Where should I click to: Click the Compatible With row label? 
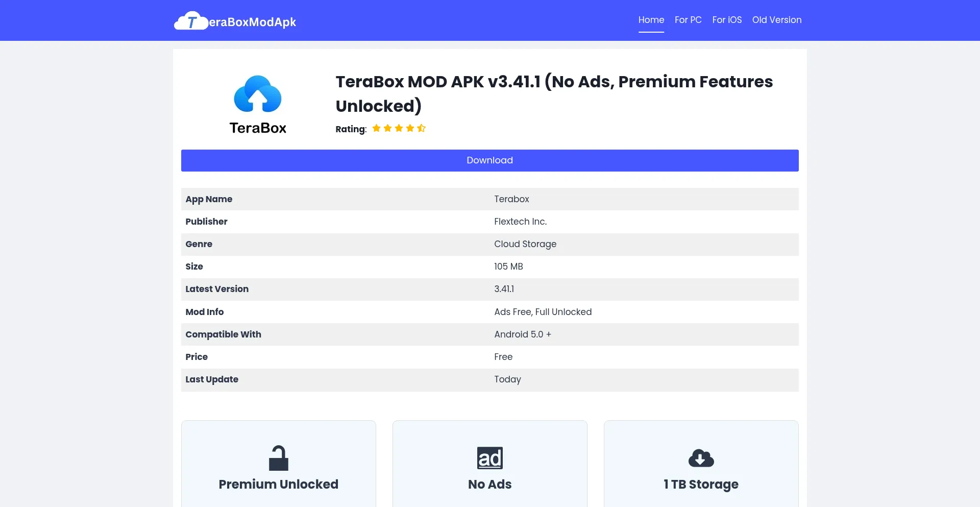pos(223,334)
